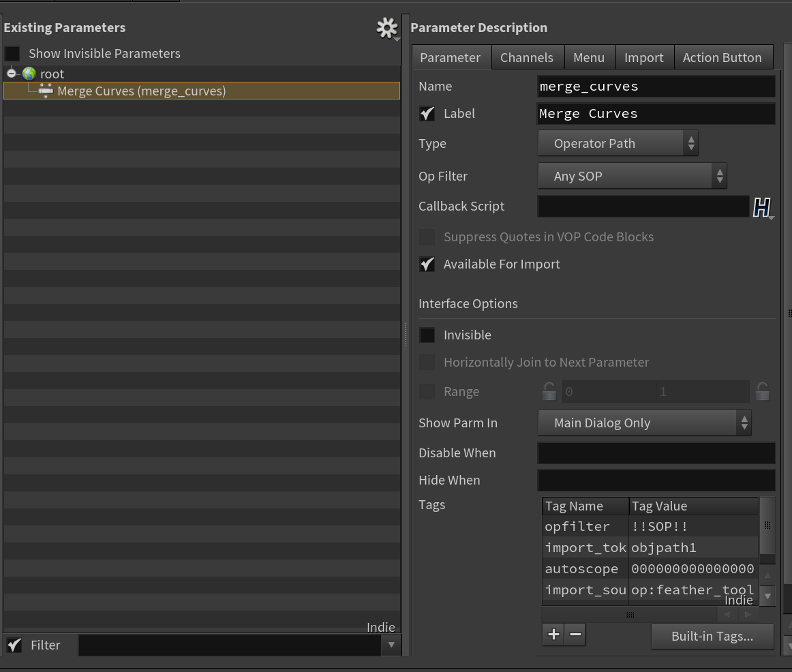This screenshot has width=792, height=672.
Task: Click the tags table vertical scrollbar
Action: (x=767, y=525)
